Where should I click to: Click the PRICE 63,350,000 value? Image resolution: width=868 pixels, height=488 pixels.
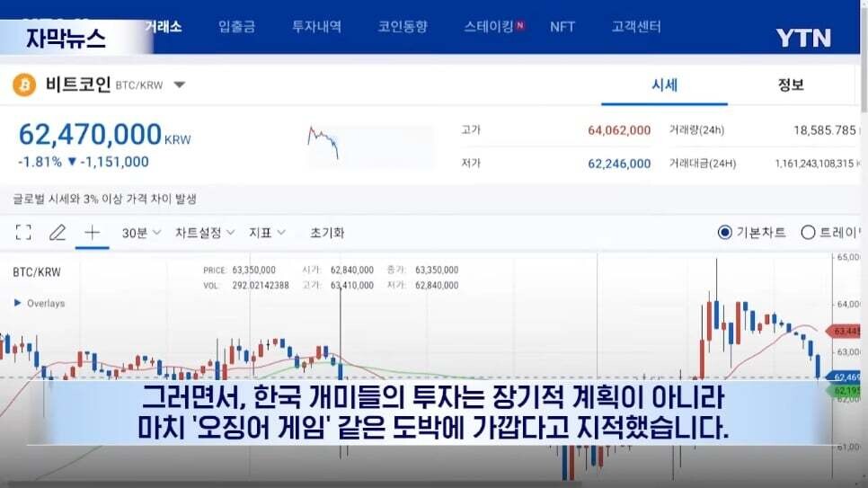(253, 270)
